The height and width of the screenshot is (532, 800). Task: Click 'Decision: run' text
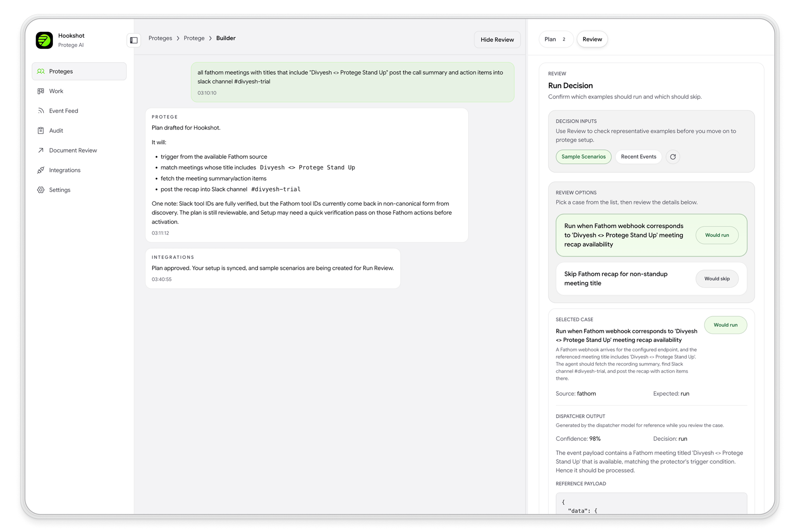670,439
